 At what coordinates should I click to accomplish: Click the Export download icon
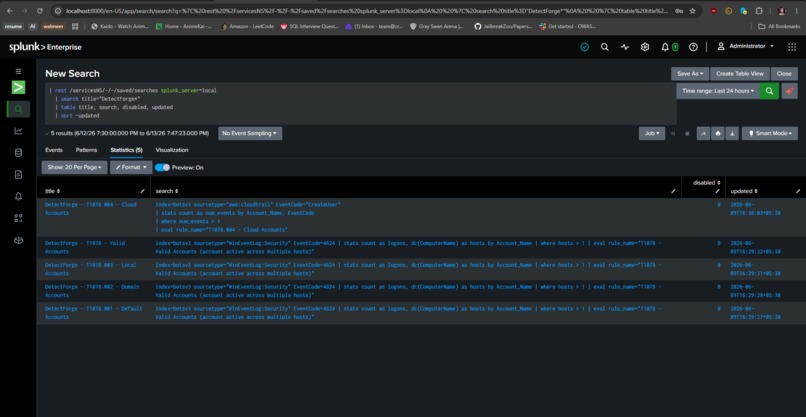point(732,134)
